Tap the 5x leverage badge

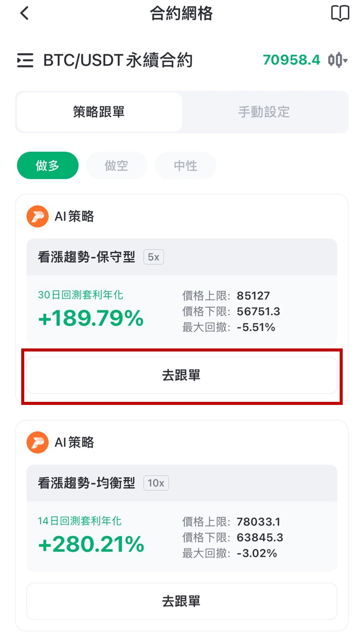[154, 257]
